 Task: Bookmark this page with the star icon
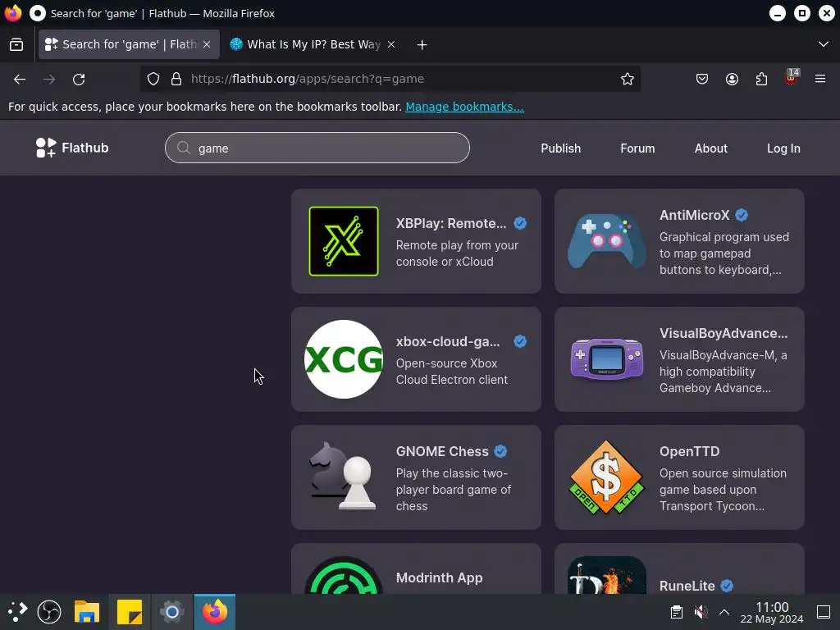click(x=628, y=80)
